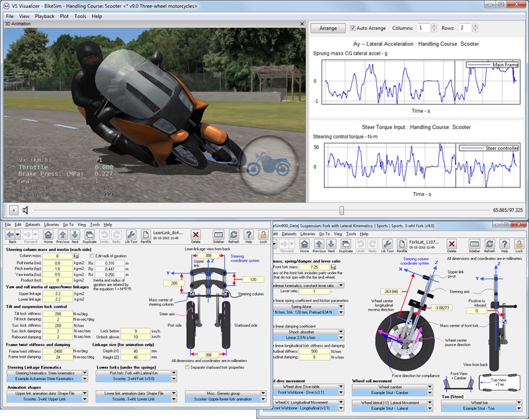Check Separate starboard fork properties
Screen dimensions: 529x420
(x=188, y=368)
